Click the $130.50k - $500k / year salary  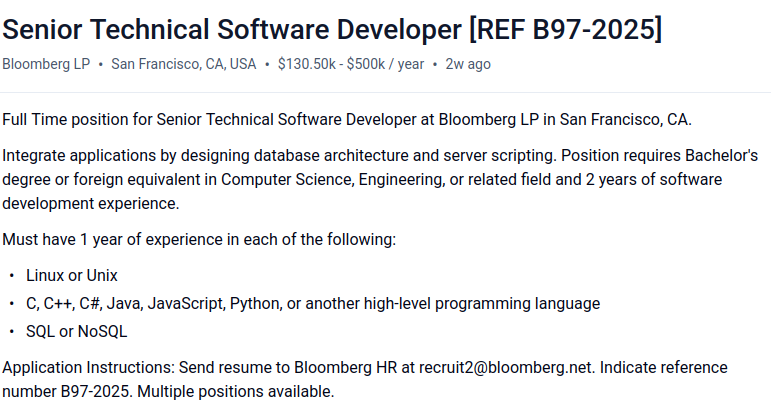point(351,64)
